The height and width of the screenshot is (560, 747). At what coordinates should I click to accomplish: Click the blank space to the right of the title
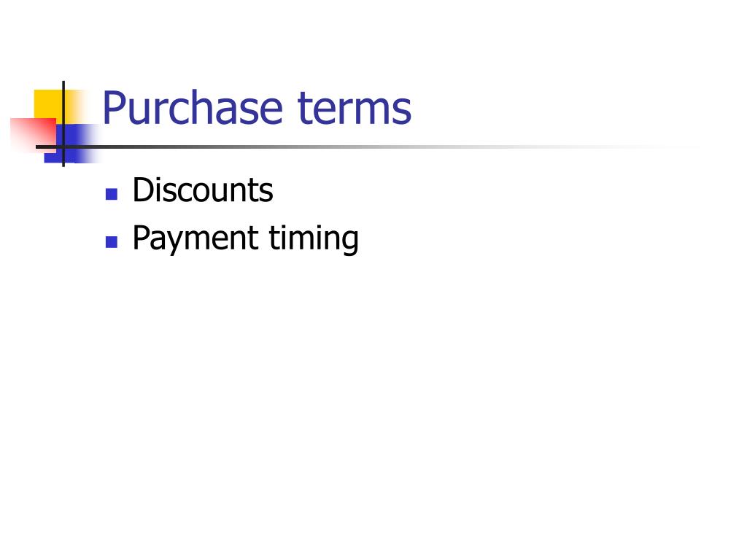(572, 109)
